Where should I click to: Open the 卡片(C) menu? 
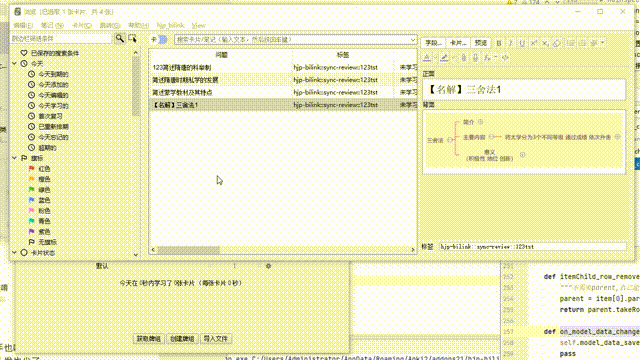click(x=82, y=25)
